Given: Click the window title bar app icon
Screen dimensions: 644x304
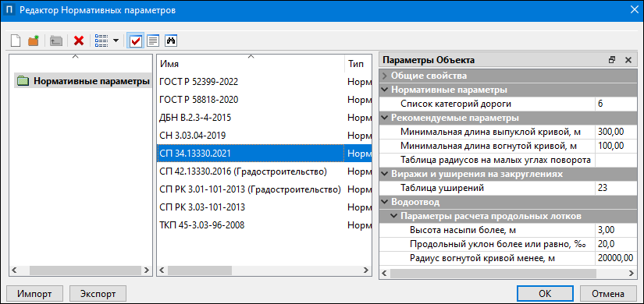Looking at the screenshot, I should [9, 11].
